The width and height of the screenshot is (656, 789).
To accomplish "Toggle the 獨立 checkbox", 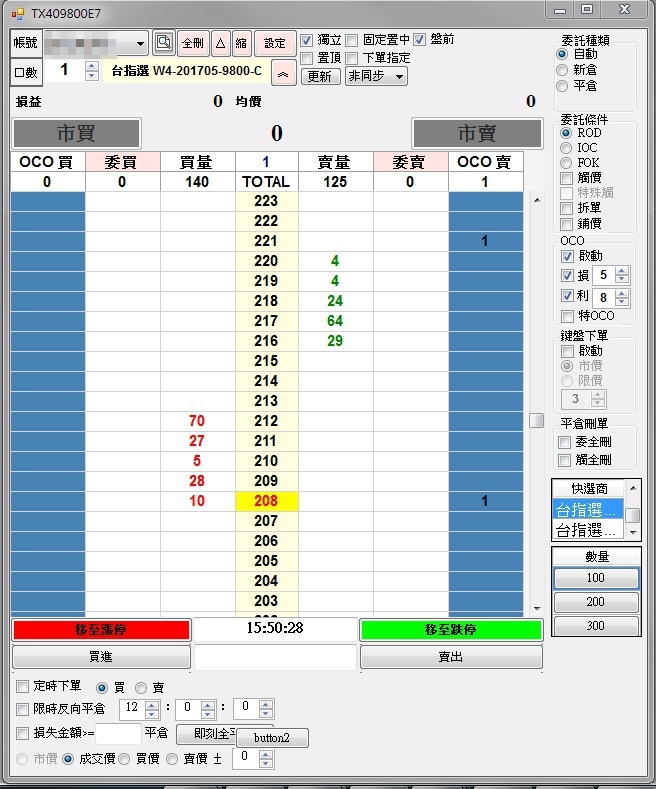I will click(306, 40).
